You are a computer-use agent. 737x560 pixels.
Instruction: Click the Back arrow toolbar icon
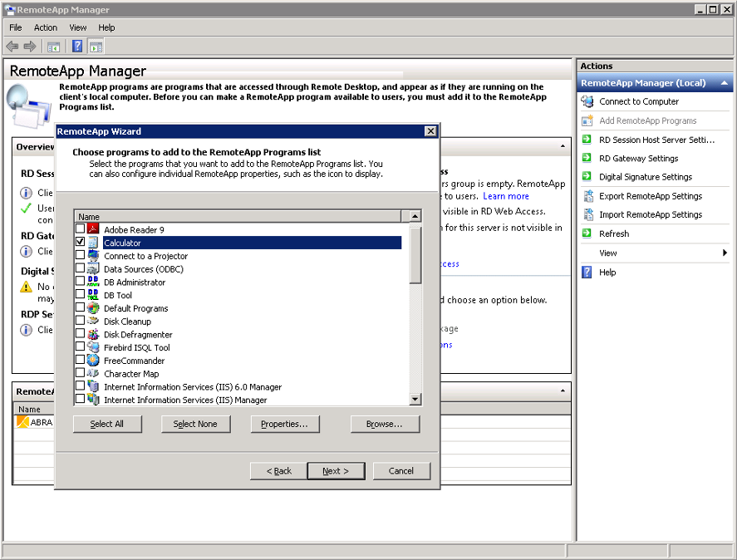tap(12, 47)
